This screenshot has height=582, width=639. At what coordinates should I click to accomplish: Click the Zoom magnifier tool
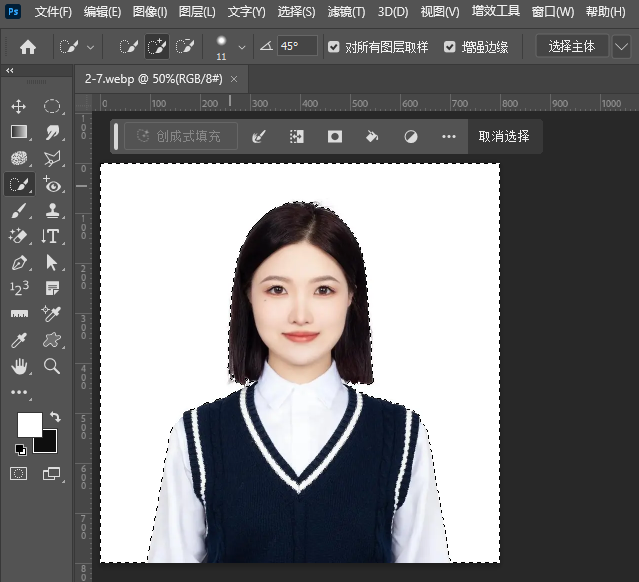coord(52,367)
